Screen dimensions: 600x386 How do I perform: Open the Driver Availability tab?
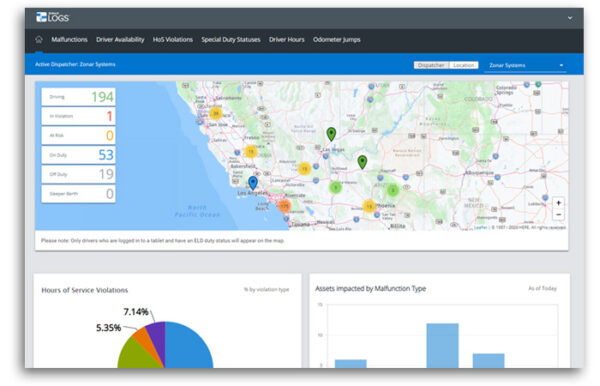pos(120,39)
